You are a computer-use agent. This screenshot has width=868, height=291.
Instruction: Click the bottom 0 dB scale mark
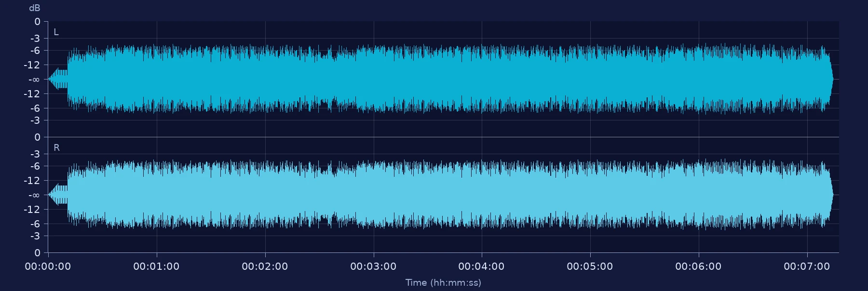(x=37, y=253)
